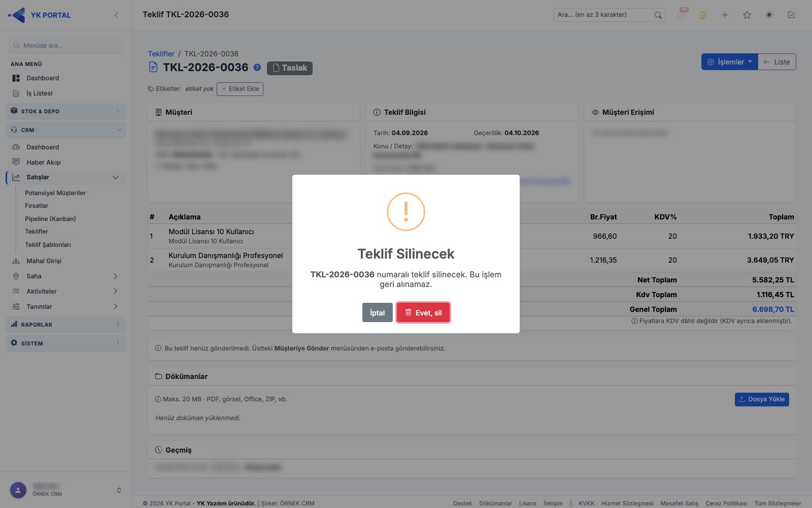812x508 pixels.
Task: Open favorites star icon
Action: pyautogui.click(x=747, y=15)
